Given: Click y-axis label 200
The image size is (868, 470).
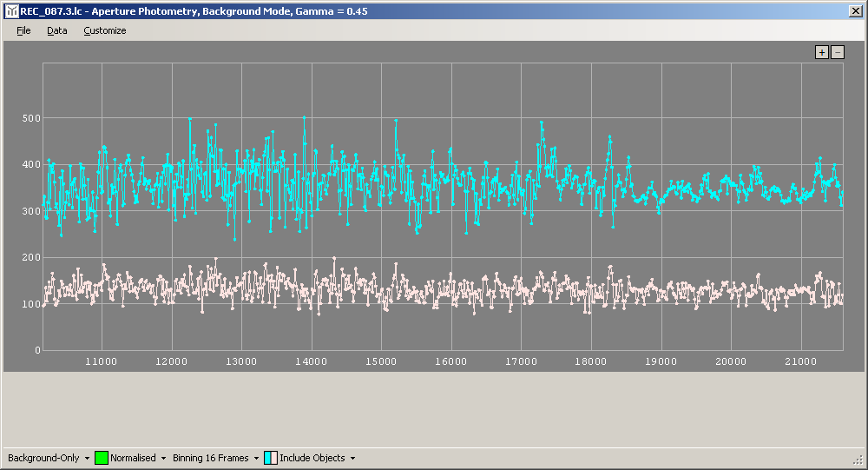Looking at the screenshot, I should pos(31,257).
